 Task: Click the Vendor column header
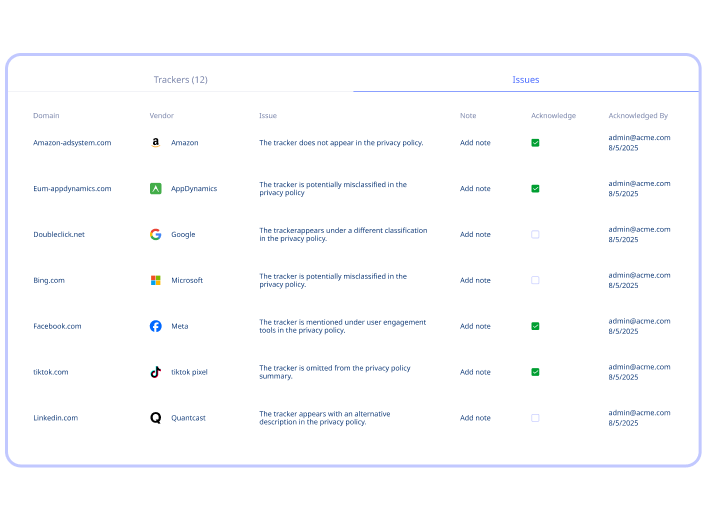pyautogui.click(x=162, y=116)
